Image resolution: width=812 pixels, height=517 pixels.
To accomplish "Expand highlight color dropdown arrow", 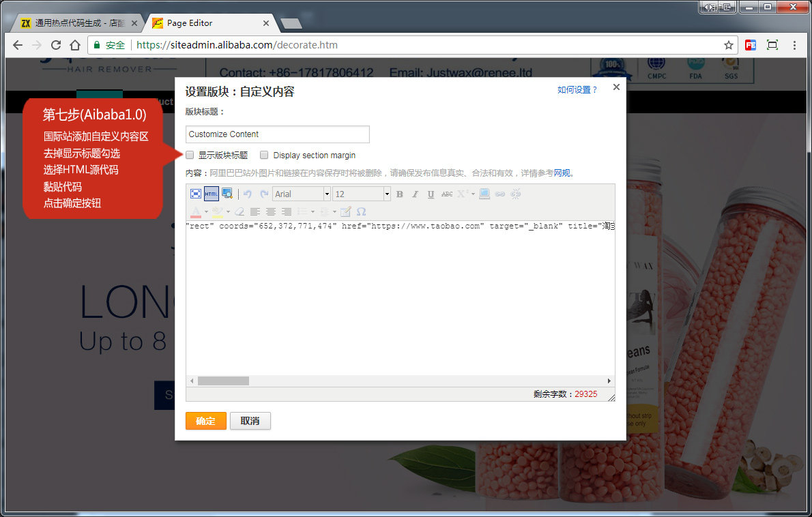I will point(228,211).
